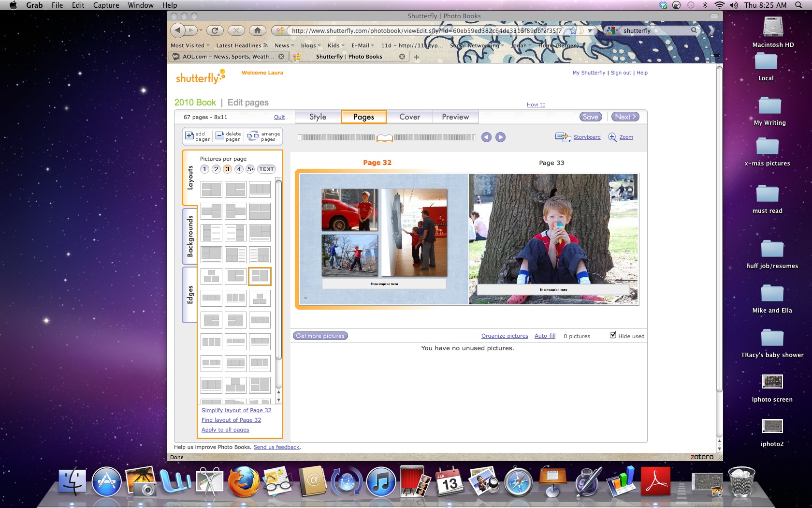Open the Capture menu in menu bar
This screenshot has width=812, height=508.
pyautogui.click(x=106, y=5)
